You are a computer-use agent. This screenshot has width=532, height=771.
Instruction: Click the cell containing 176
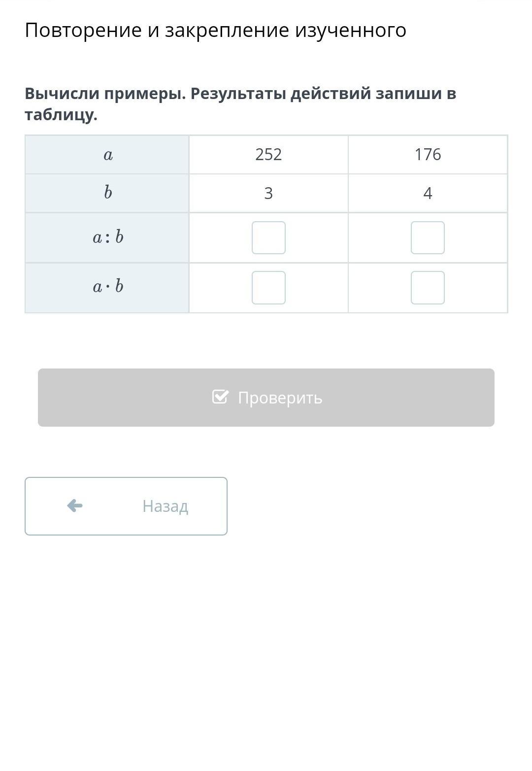point(428,155)
